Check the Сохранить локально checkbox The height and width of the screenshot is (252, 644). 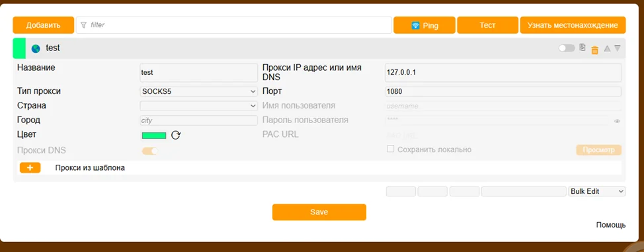(x=391, y=149)
